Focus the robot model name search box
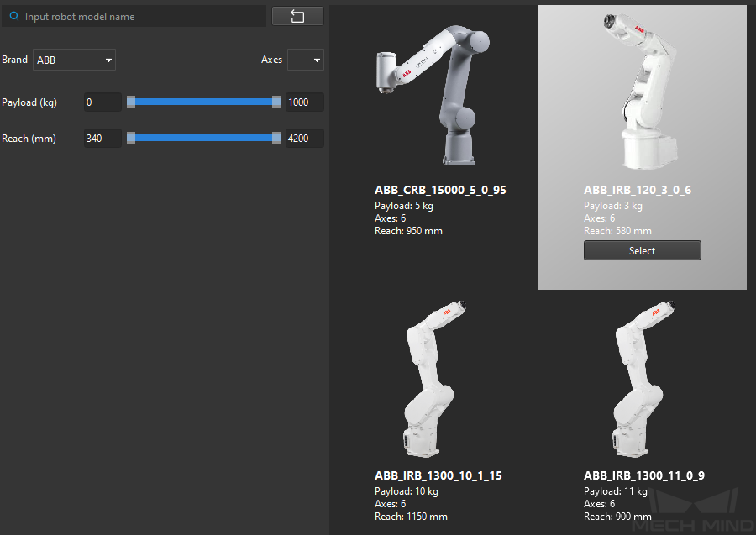The height and width of the screenshot is (535, 756). click(139, 16)
